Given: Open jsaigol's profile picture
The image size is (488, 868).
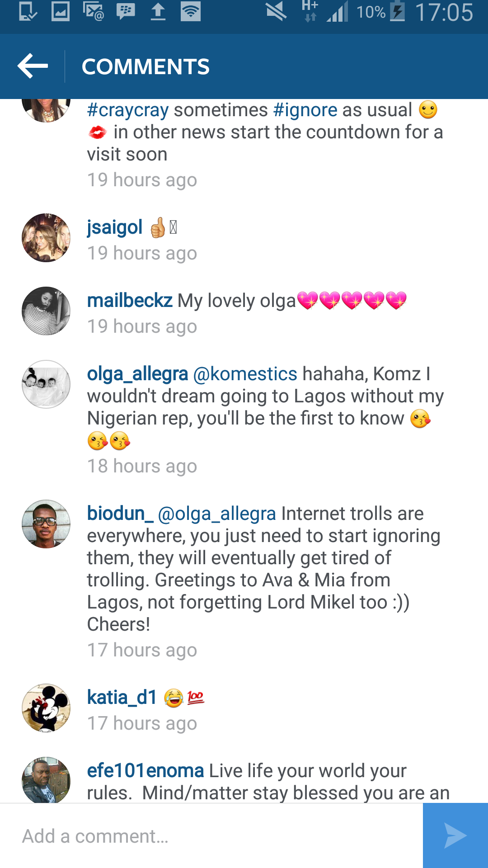Looking at the screenshot, I should click(x=46, y=238).
